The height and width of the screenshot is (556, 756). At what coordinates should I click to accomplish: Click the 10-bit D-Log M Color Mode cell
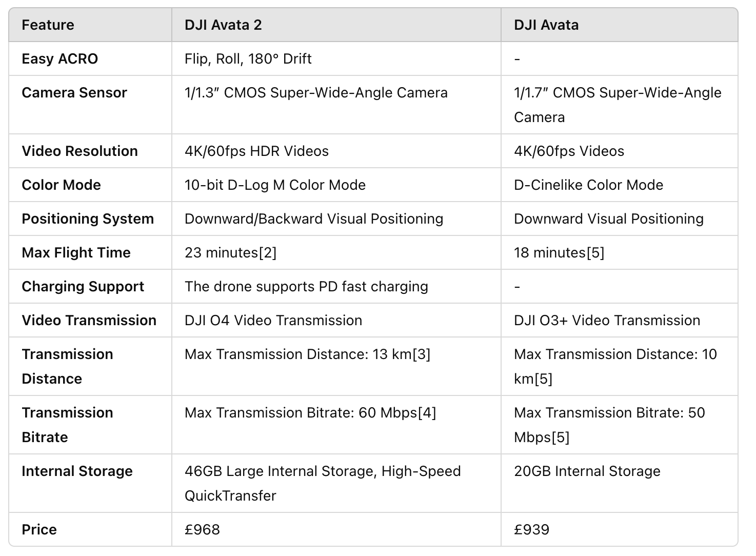coord(275,185)
